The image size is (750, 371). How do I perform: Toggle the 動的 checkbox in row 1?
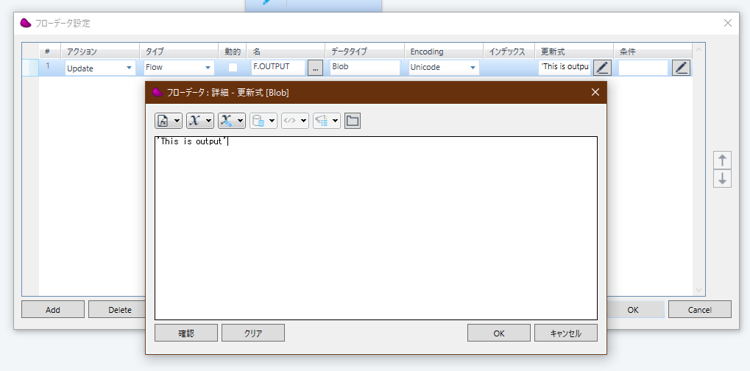233,67
